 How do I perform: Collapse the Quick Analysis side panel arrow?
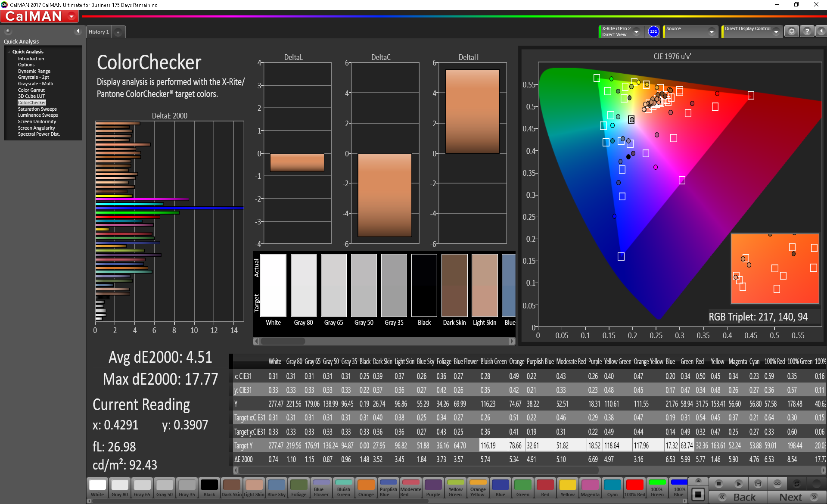[x=78, y=31]
